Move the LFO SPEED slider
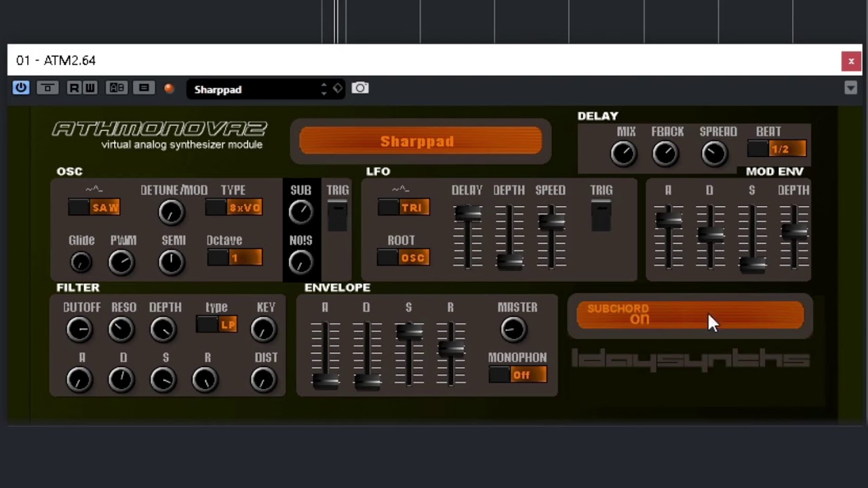Image resolution: width=868 pixels, height=488 pixels. 551,221
